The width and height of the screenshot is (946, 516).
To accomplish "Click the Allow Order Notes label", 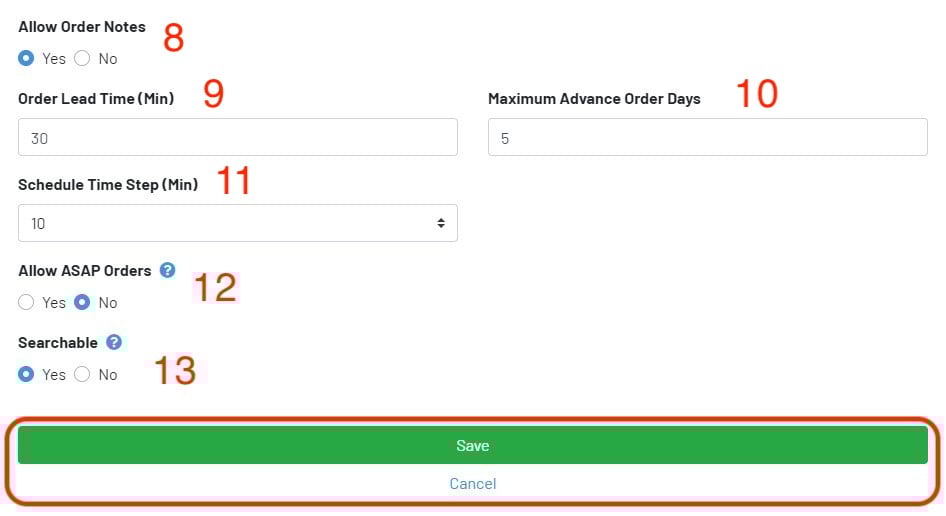I will (x=82, y=27).
